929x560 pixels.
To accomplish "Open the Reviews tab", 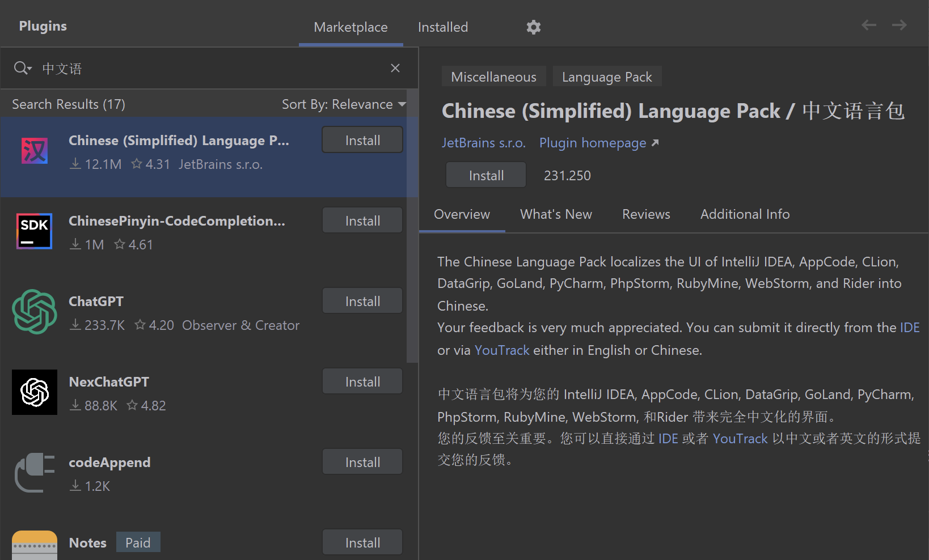I will coord(646,214).
